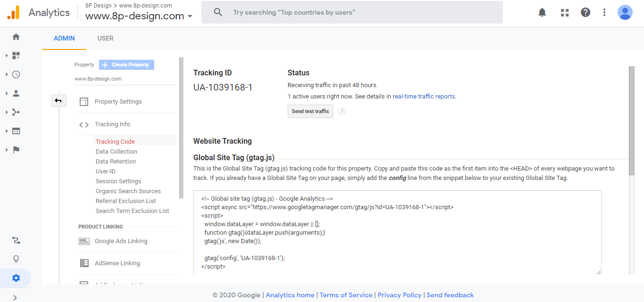Expand the Audience arrow in sidebar

click(7, 93)
